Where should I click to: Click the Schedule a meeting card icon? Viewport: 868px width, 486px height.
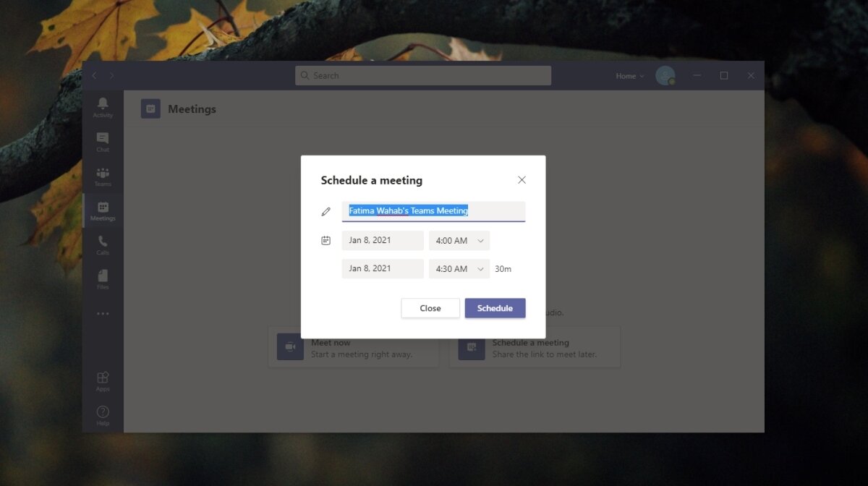click(x=472, y=347)
